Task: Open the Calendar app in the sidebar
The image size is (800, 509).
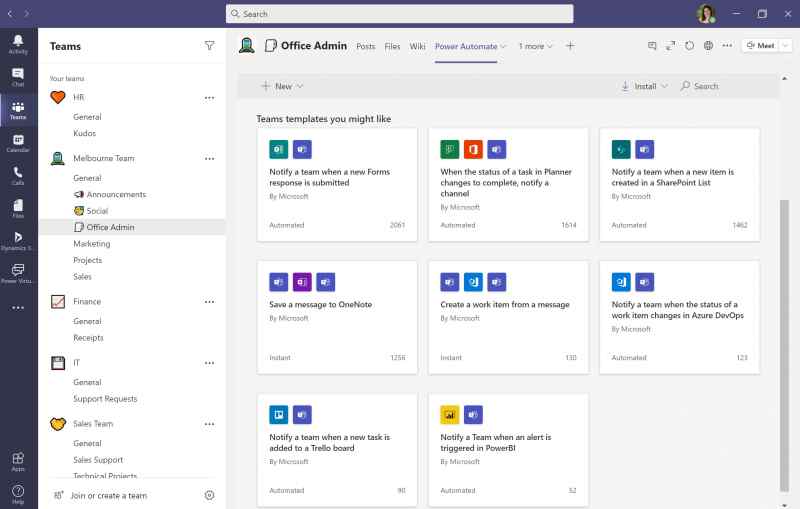Action: [18, 143]
